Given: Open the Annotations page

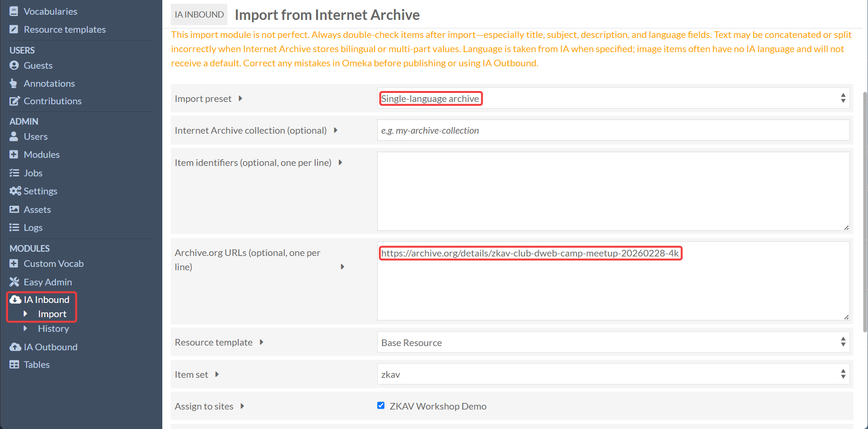Looking at the screenshot, I should coord(49,83).
